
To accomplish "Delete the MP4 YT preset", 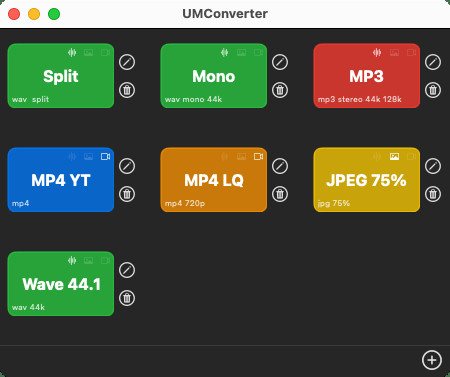I will click(x=127, y=194).
